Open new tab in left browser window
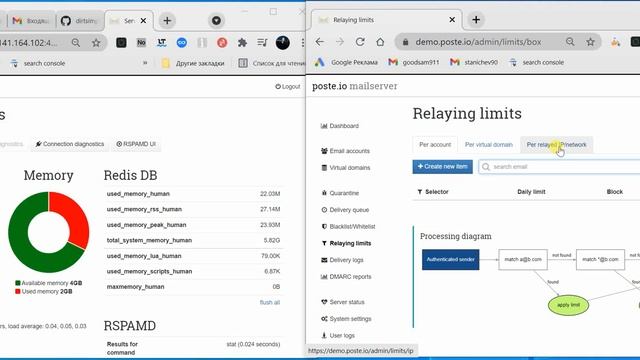The width and height of the screenshot is (640, 360). click(167, 20)
